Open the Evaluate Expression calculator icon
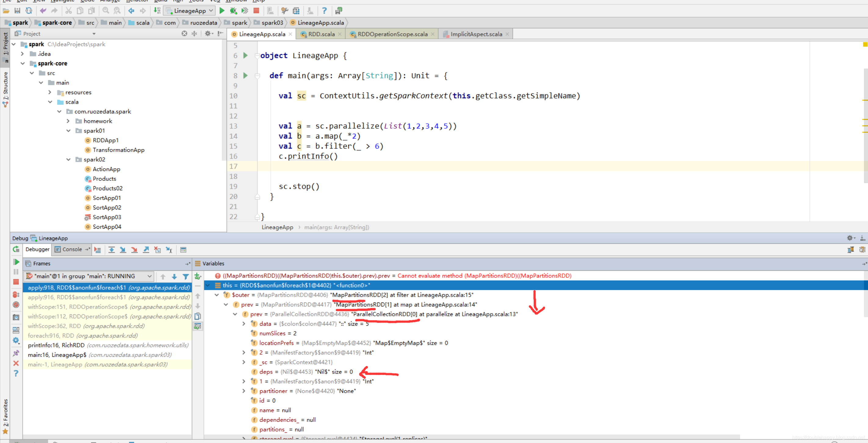Viewport: 868px width, 443px height. pos(183,249)
